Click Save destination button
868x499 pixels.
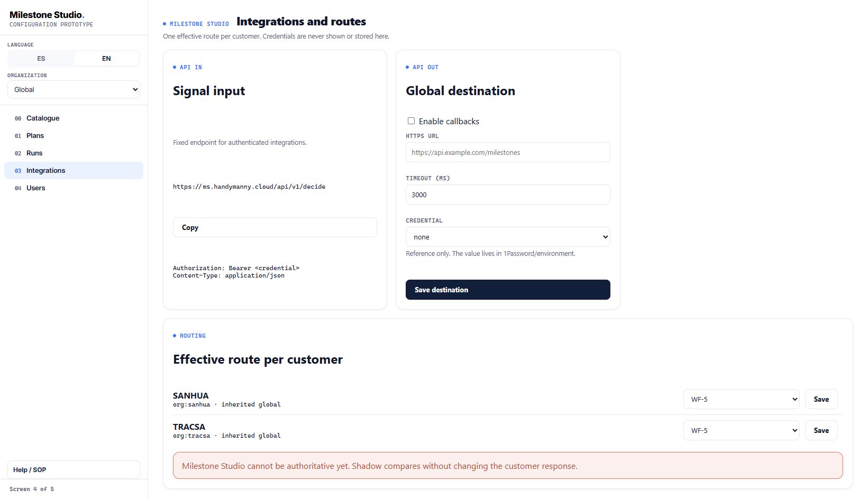[508, 290]
